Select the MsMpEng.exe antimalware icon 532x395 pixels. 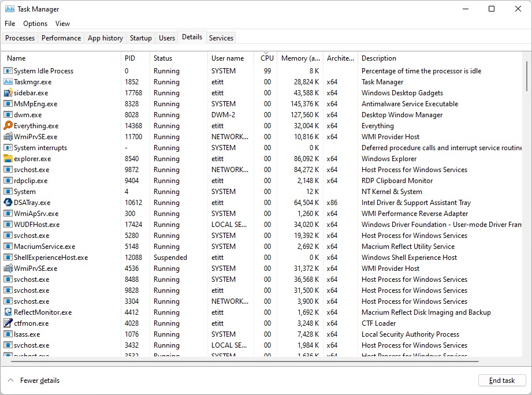(8, 104)
